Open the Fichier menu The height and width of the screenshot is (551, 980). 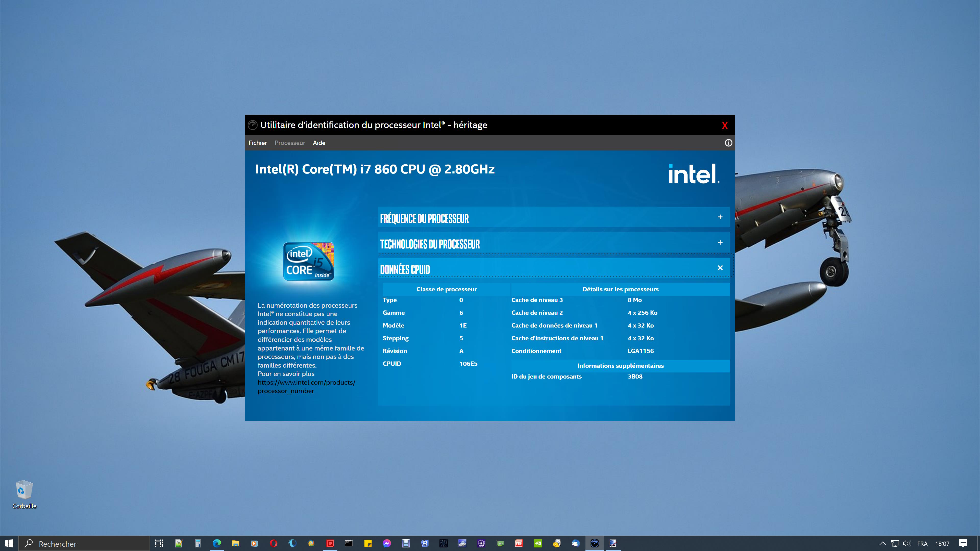point(258,143)
